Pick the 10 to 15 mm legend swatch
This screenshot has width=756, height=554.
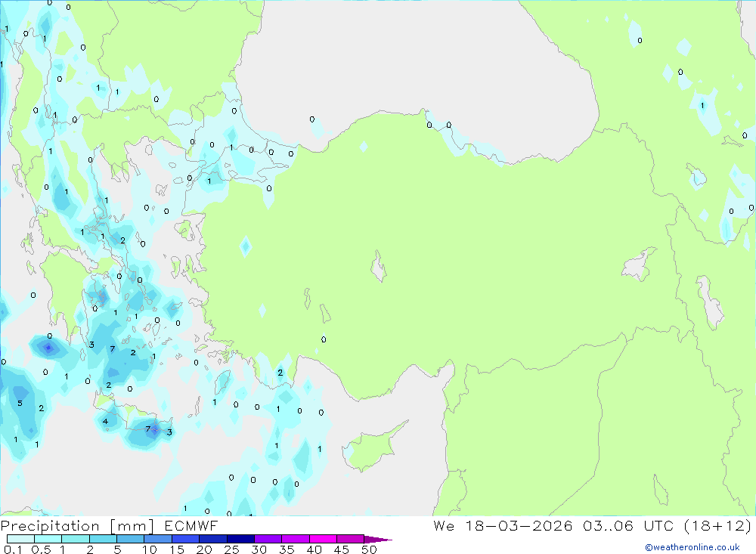pos(158,539)
